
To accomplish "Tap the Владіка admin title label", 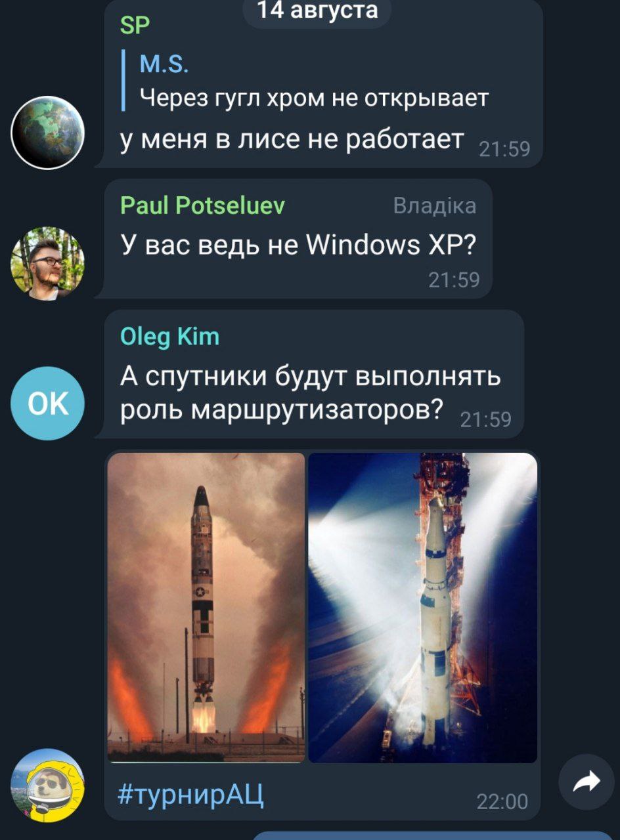I will click(435, 206).
